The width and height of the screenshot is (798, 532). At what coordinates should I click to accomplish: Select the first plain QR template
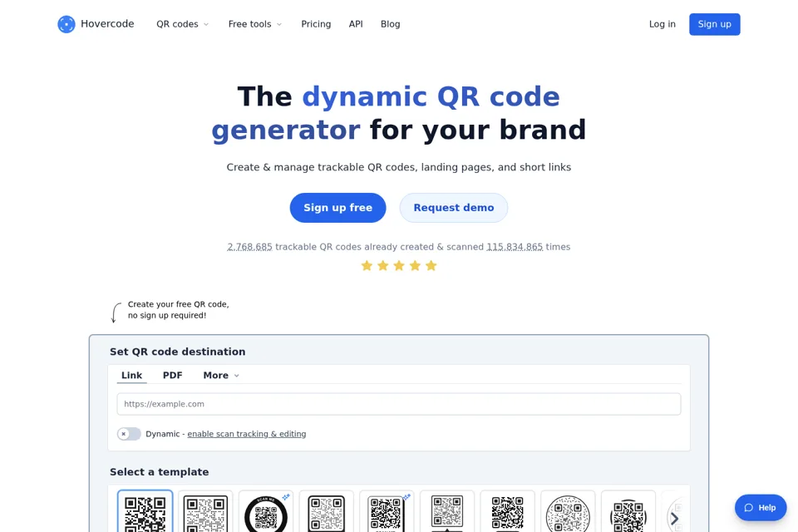145,512
